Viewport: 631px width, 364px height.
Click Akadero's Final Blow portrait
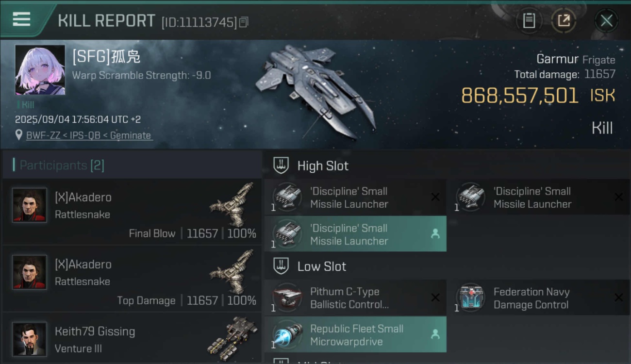(x=30, y=205)
